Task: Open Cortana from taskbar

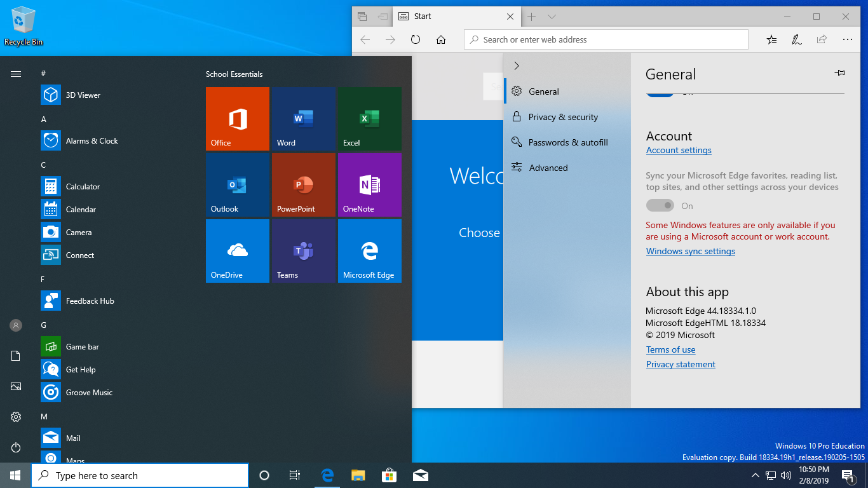Action: tap(264, 475)
